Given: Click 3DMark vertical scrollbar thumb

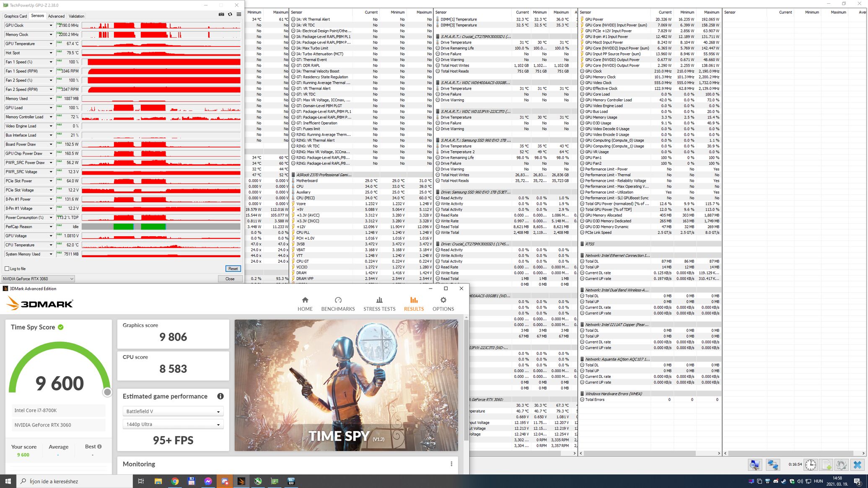Looking at the screenshot, I should click(x=466, y=380).
